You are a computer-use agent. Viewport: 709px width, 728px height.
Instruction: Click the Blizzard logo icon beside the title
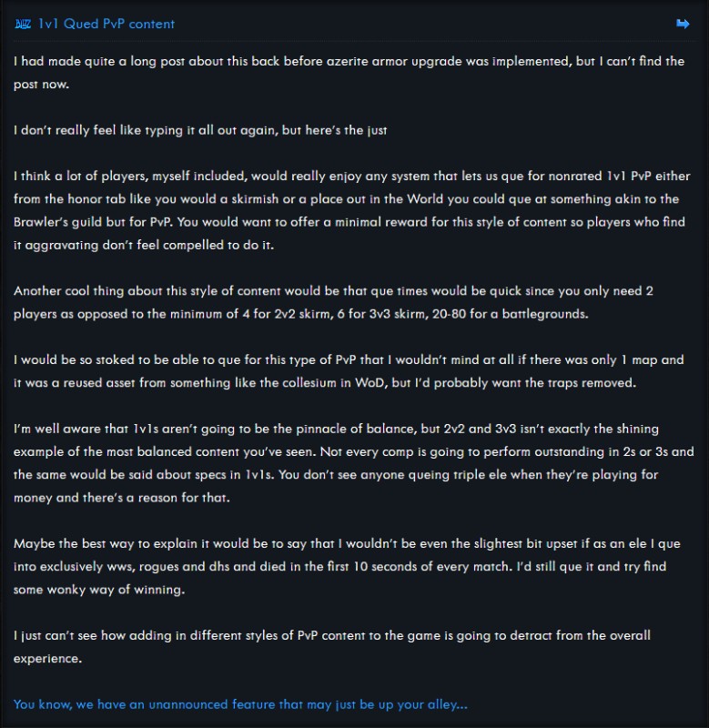click(x=23, y=24)
